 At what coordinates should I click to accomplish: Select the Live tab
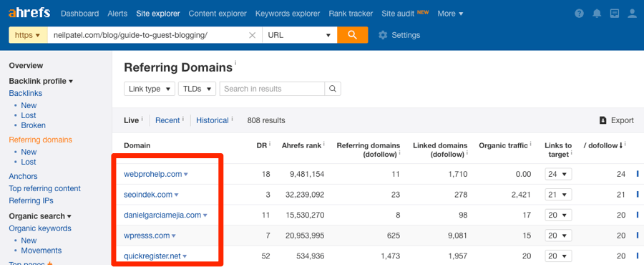click(x=132, y=120)
